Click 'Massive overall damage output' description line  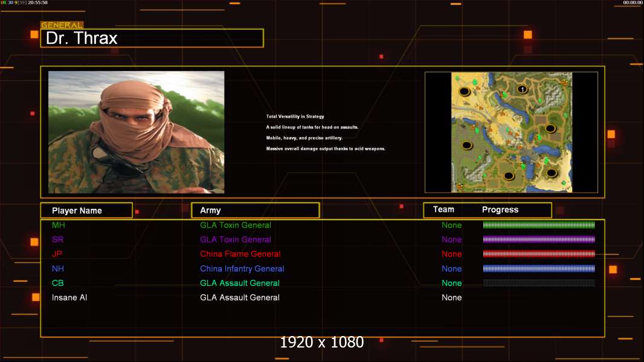(326, 148)
